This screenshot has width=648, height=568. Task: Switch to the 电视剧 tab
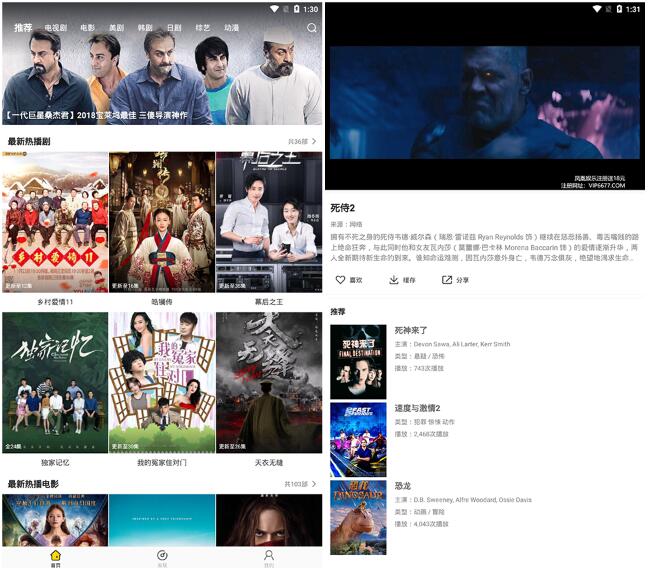[55, 28]
